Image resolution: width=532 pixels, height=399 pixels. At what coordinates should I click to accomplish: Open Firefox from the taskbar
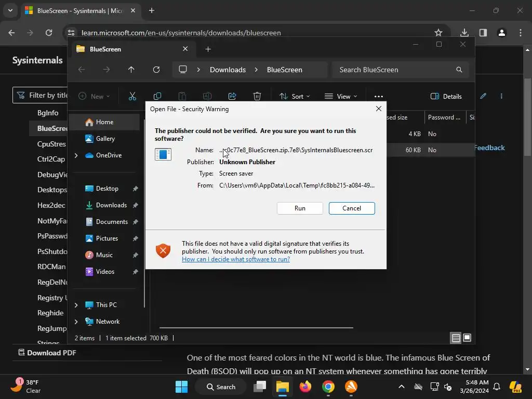pos(305,387)
